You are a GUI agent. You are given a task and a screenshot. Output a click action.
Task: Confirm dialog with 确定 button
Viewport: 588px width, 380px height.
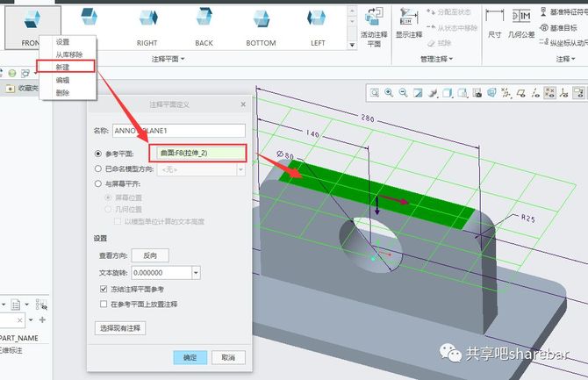coord(190,357)
